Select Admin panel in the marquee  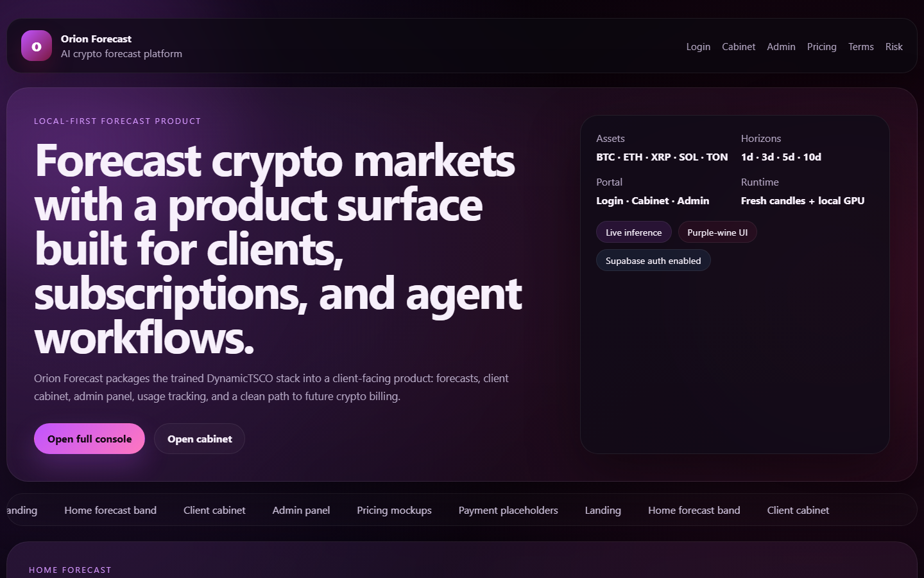coord(301,511)
